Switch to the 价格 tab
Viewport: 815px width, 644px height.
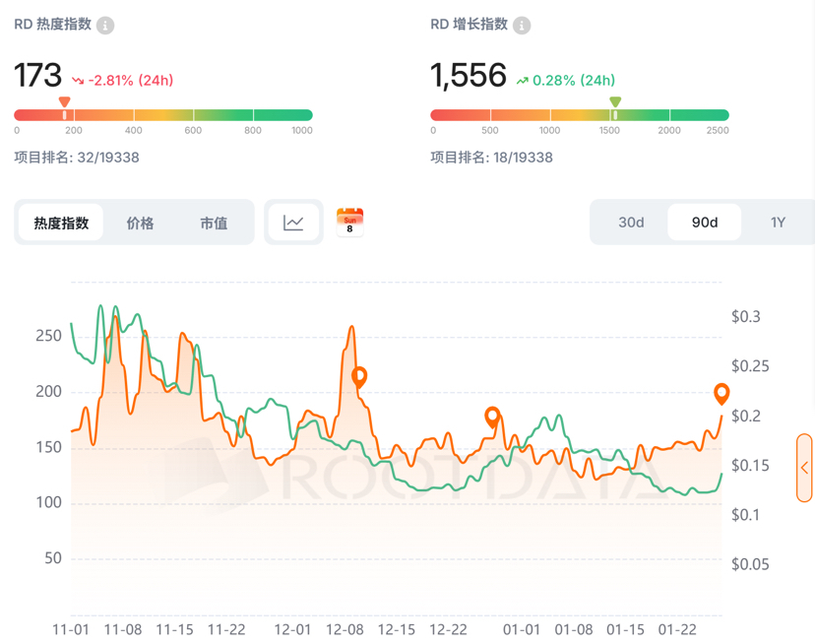click(140, 224)
